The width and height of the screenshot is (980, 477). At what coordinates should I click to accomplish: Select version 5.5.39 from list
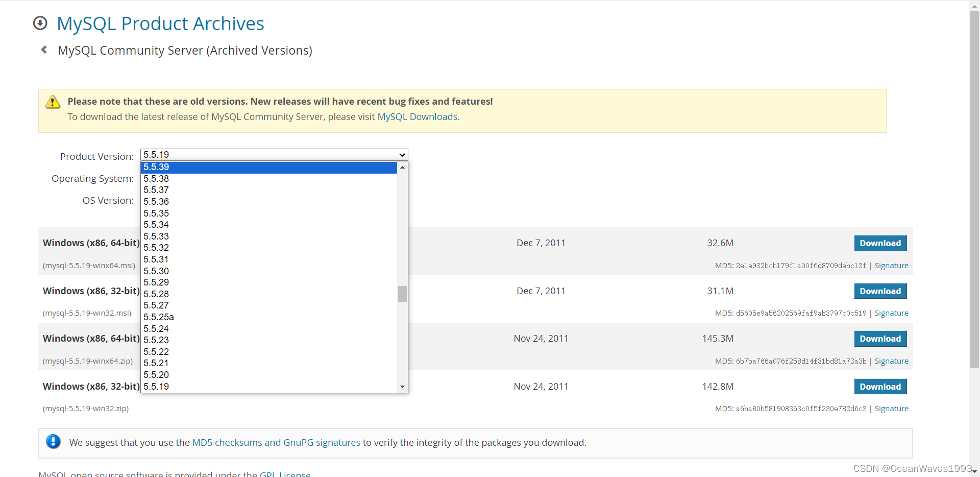pos(269,167)
